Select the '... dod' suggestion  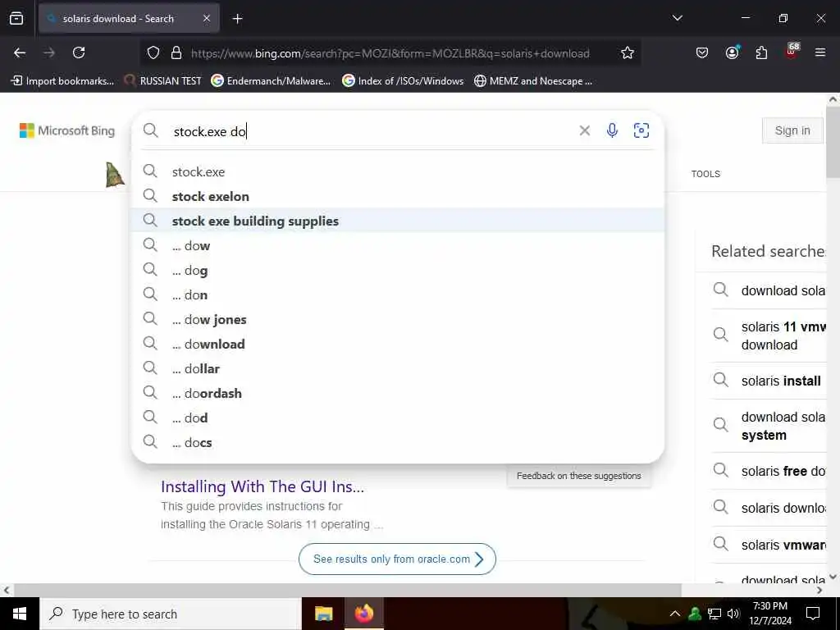398,418
